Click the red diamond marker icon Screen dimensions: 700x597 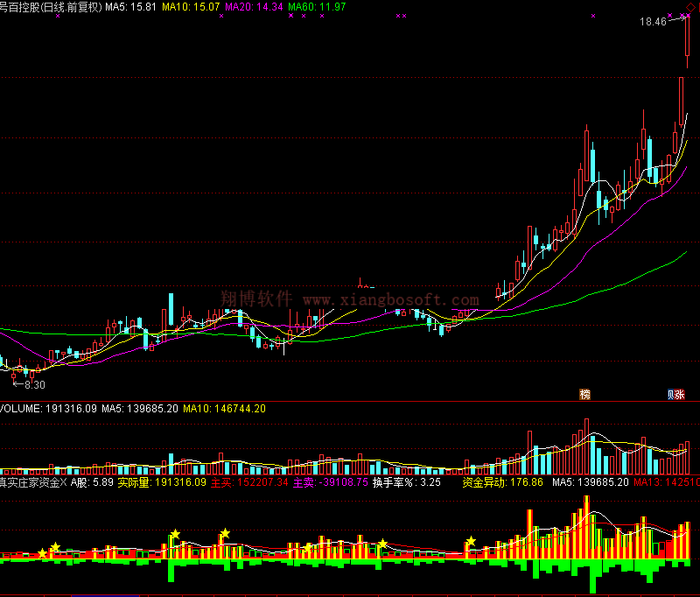(x=690, y=8)
